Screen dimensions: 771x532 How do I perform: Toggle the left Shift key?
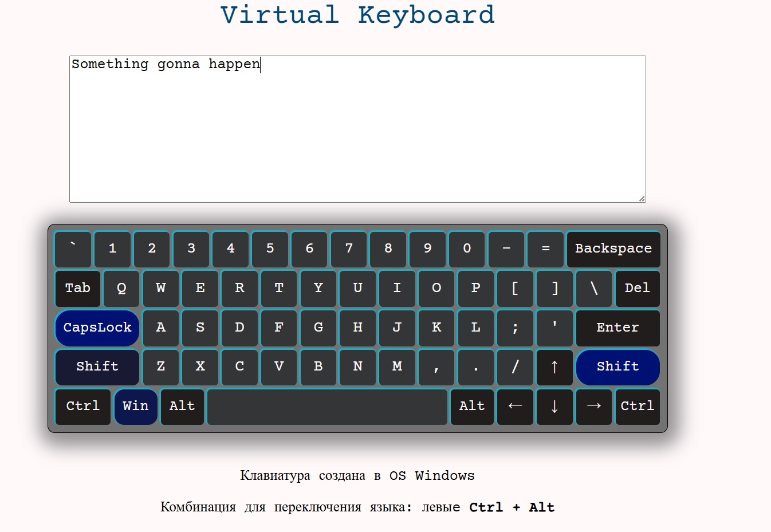96,367
